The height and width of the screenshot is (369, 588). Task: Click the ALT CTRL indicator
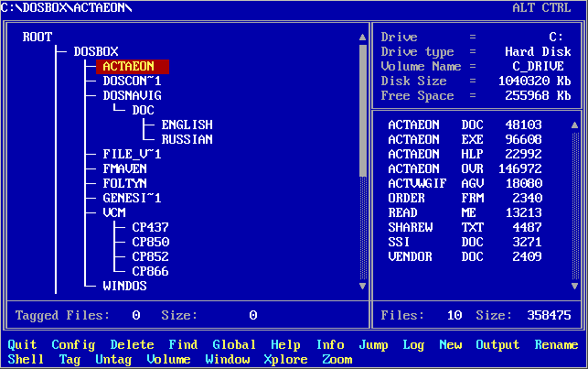(542, 7)
